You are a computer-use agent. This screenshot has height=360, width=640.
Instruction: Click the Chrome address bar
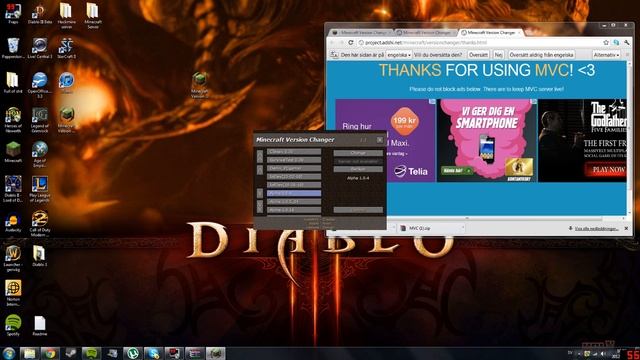[482, 42]
